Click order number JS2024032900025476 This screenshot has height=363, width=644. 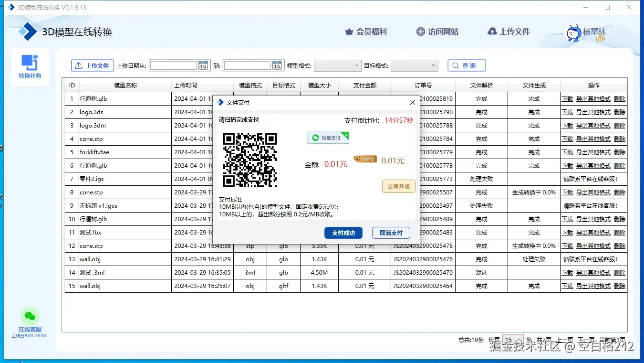pyautogui.click(x=423, y=259)
